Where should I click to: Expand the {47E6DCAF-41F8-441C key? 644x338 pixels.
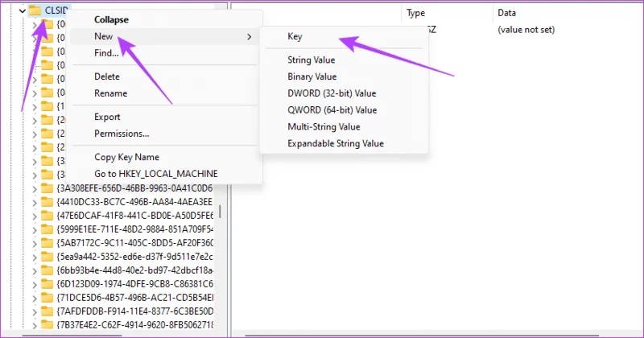point(35,216)
